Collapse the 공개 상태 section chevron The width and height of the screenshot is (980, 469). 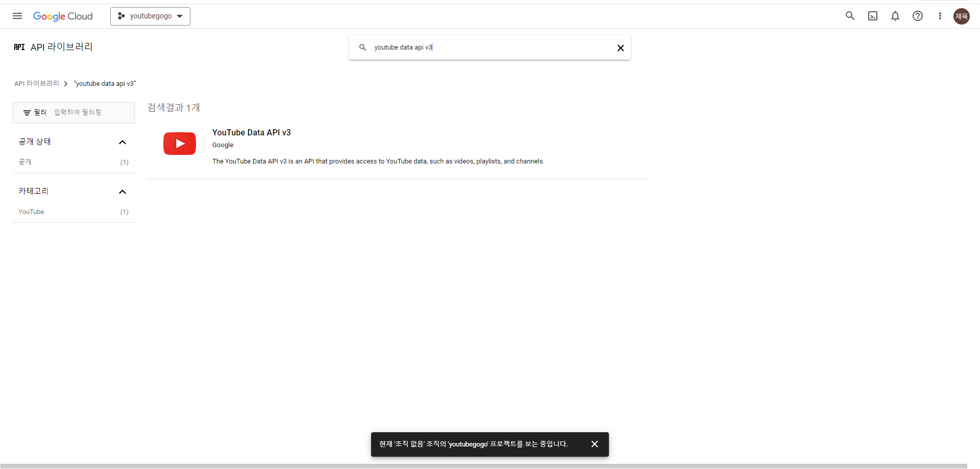122,142
